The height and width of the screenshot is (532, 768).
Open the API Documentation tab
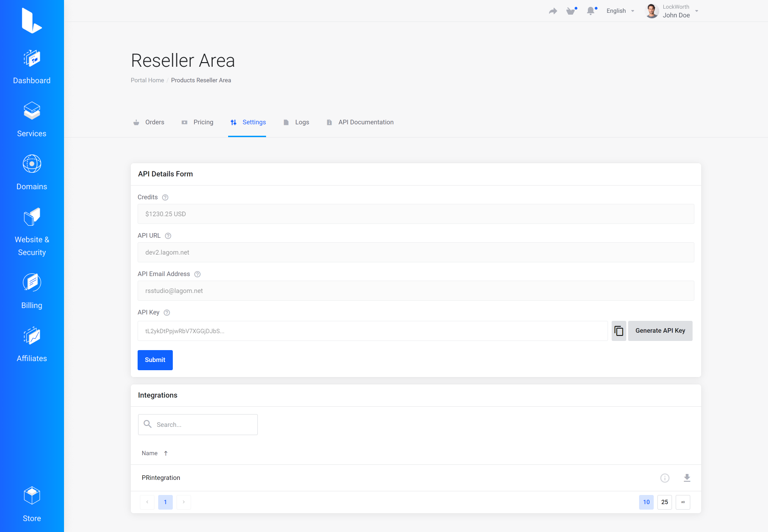[x=360, y=122]
